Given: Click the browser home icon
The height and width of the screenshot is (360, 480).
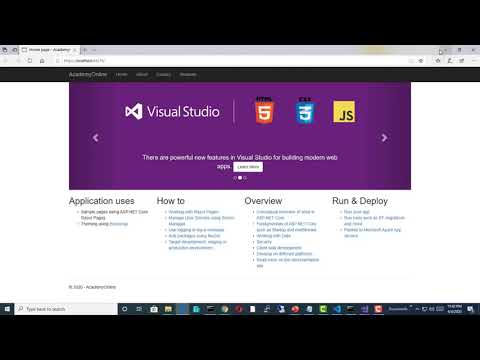Looking at the screenshot, I should [42, 61].
